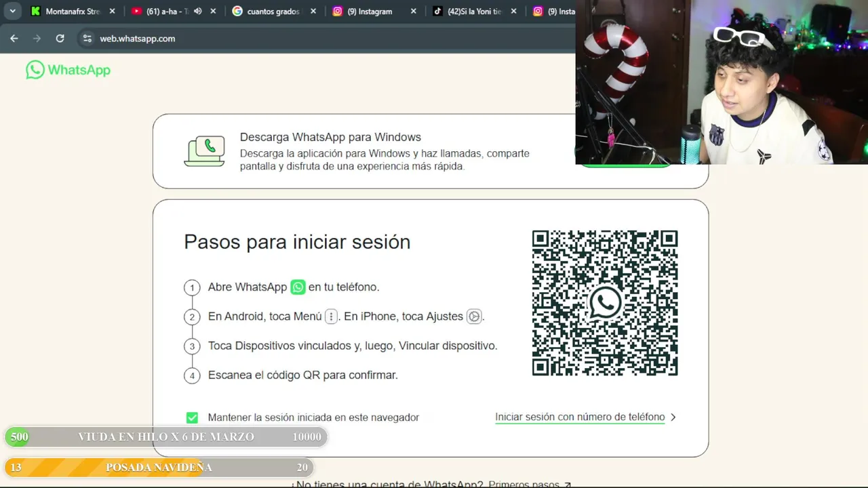Click the QR code image

point(605,303)
